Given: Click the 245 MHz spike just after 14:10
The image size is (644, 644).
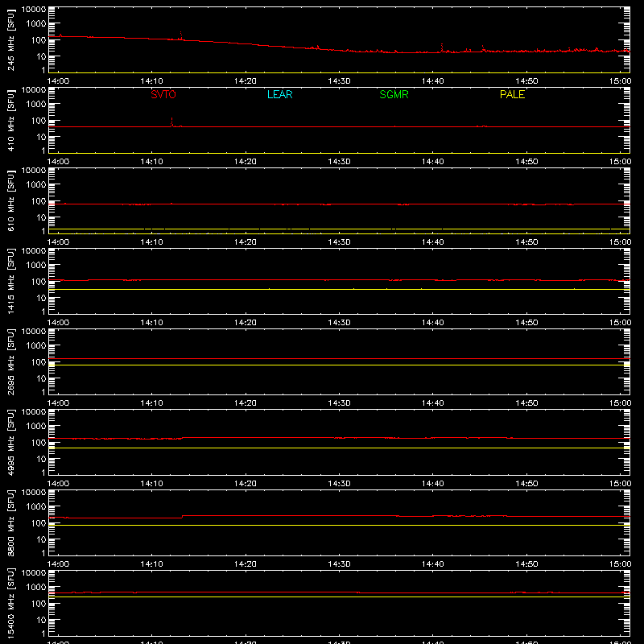Looking at the screenshot, I should pyautogui.click(x=180, y=35).
